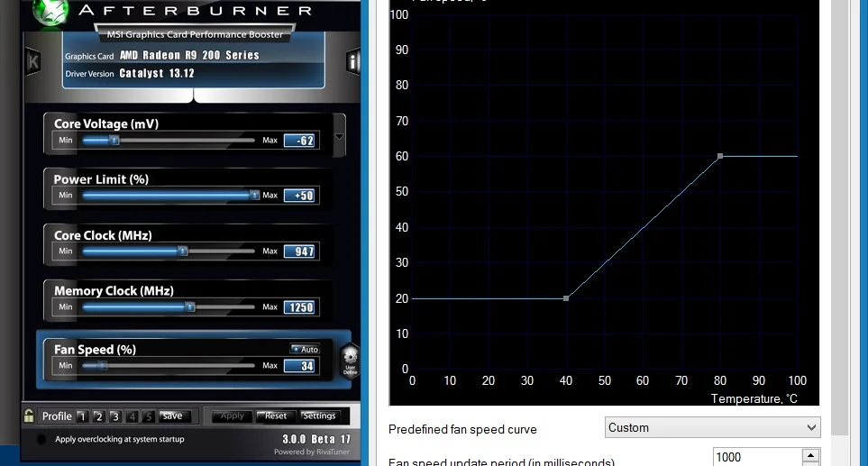Viewport: 868px width, 466px height.
Task: Expand Core Voltage dropdown arrow
Action: click(x=339, y=136)
